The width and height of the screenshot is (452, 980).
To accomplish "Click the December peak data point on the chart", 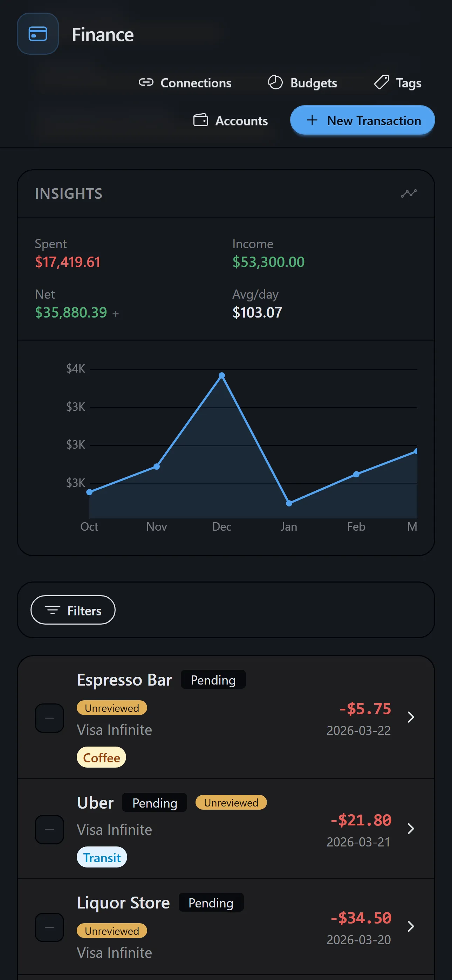I will (x=222, y=375).
